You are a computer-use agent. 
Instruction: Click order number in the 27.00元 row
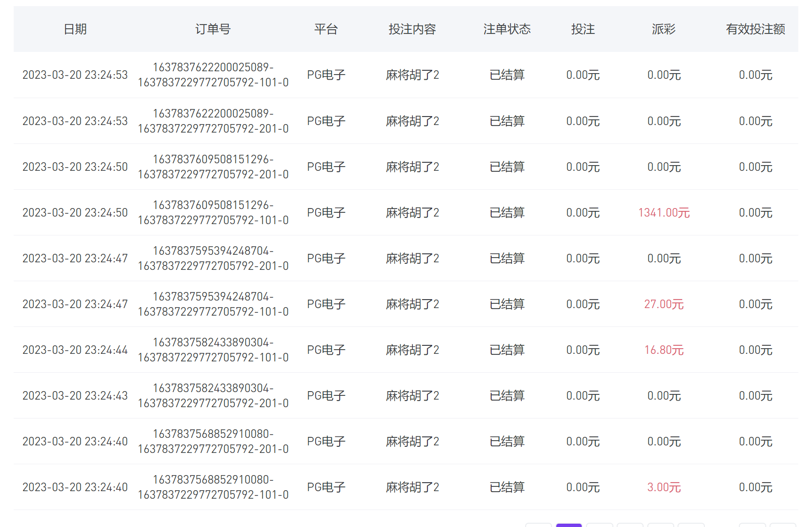tap(213, 304)
